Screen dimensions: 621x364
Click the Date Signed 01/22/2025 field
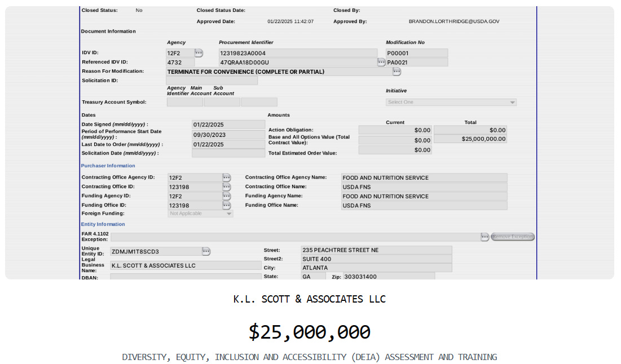click(228, 124)
